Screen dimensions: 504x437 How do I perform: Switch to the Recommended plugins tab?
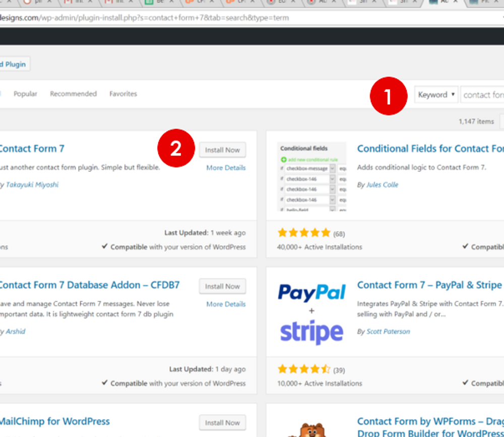coord(73,94)
